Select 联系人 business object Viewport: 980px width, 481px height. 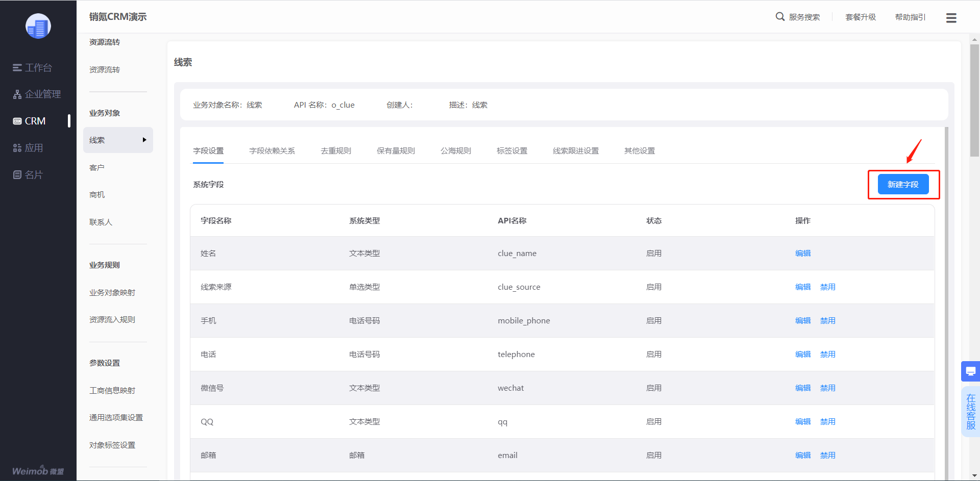point(101,222)
